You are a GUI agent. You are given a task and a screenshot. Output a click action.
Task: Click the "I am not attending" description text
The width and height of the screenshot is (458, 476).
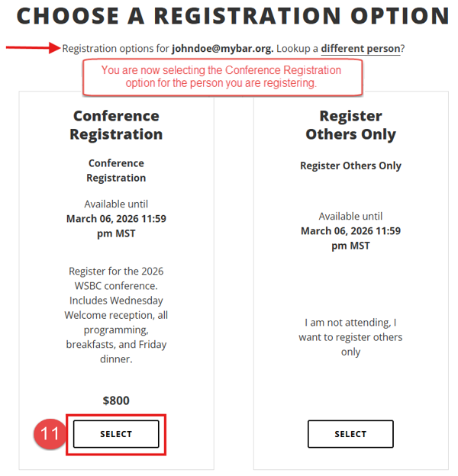(350, 337)
